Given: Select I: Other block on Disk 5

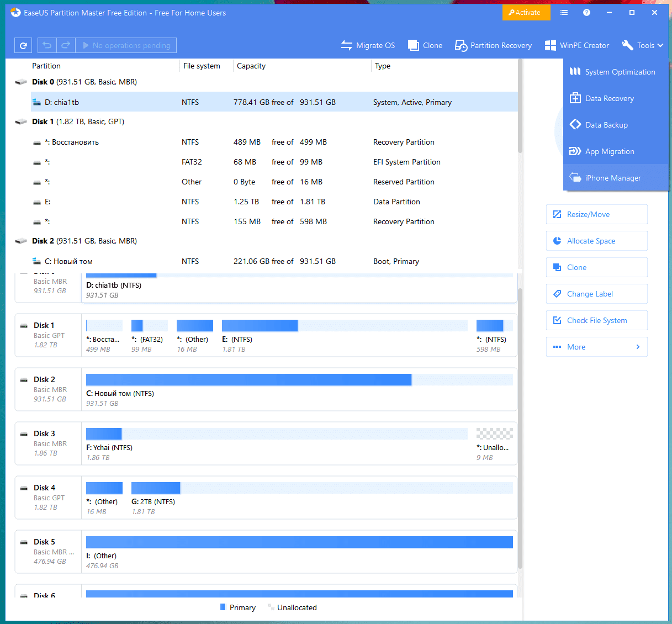Looking at the screenshot, I should coord(299,552).
